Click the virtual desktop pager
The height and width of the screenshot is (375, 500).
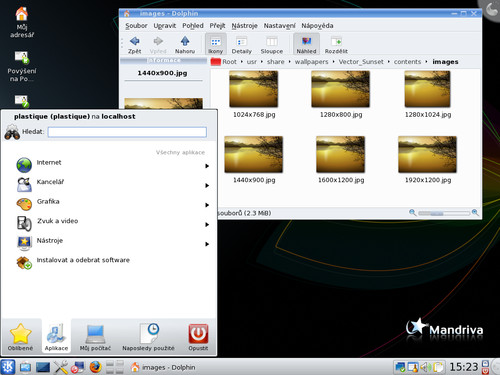pyautogui.click(x=115, y=367)
